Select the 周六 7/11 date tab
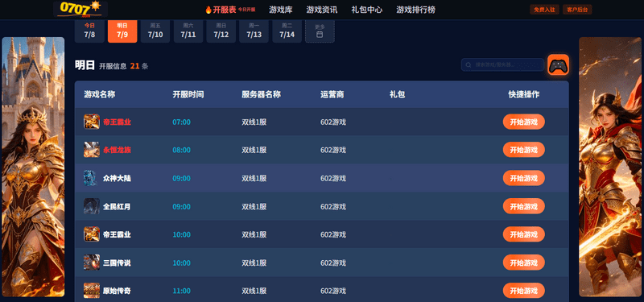Viewport: 644px width, 302px height. (188, 31)
